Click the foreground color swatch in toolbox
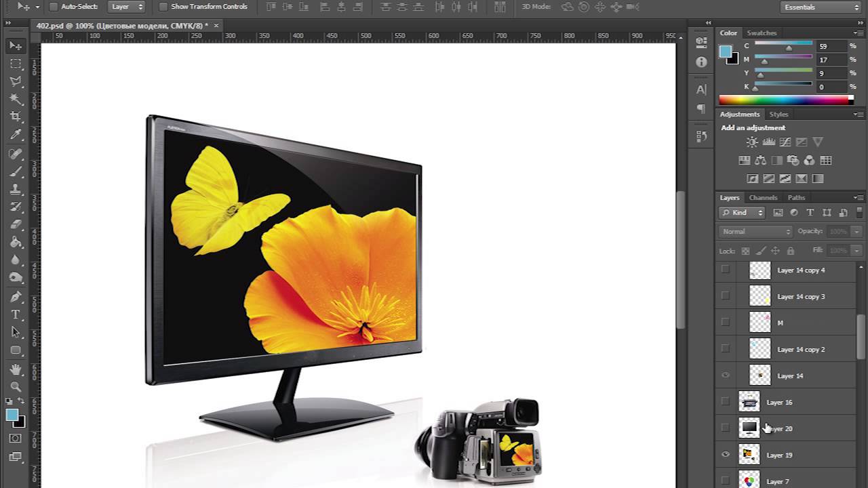 click(12, 415)
